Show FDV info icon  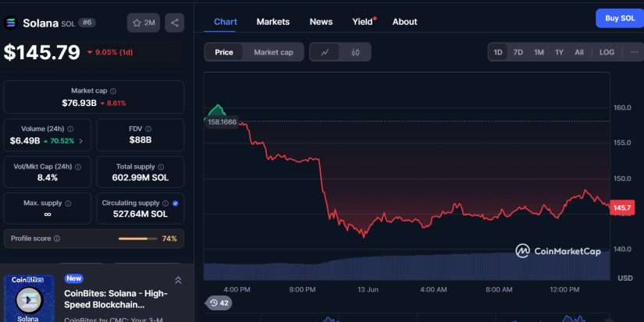coord(148,129)
